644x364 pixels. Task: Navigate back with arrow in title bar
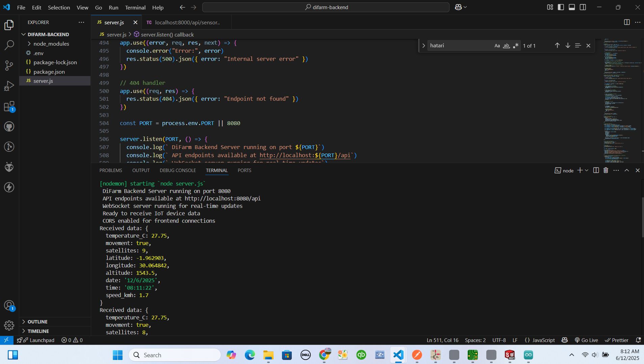(x=182, y=7)
